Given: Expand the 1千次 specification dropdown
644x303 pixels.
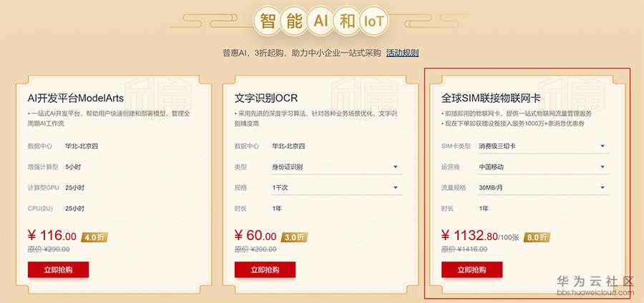Looking at the screenshot, I should coord(336,188).
